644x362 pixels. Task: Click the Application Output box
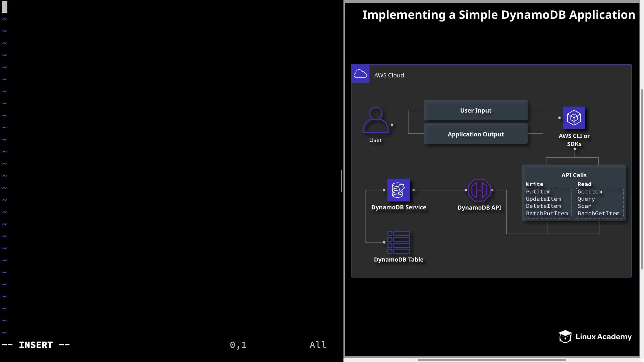point(476,134)
